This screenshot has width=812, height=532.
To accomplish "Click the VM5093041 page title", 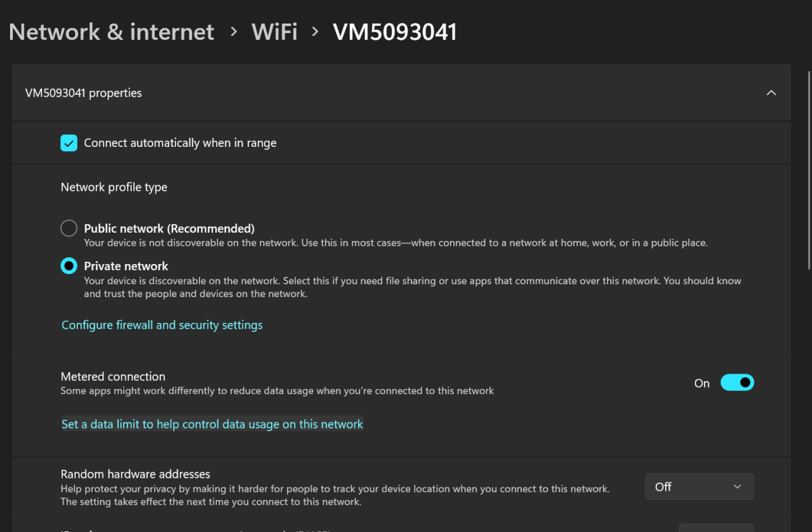I will point(394,31).
